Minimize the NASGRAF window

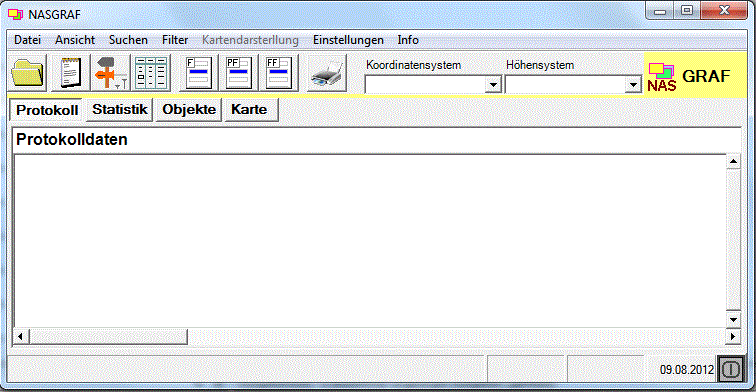coord(660,12)
